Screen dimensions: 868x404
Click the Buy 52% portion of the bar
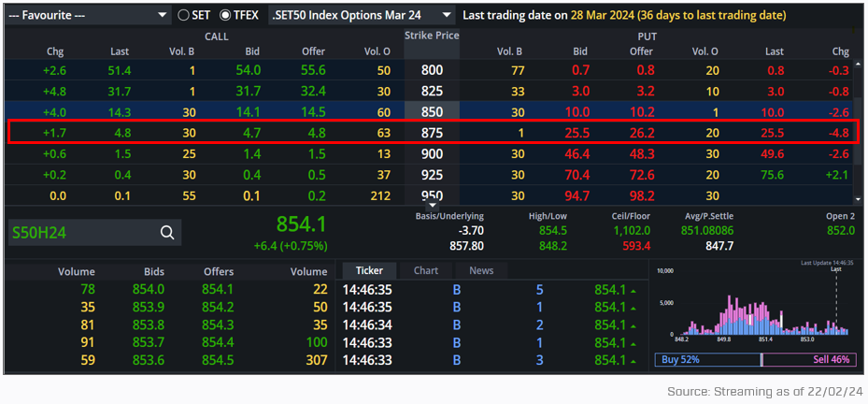707,359
